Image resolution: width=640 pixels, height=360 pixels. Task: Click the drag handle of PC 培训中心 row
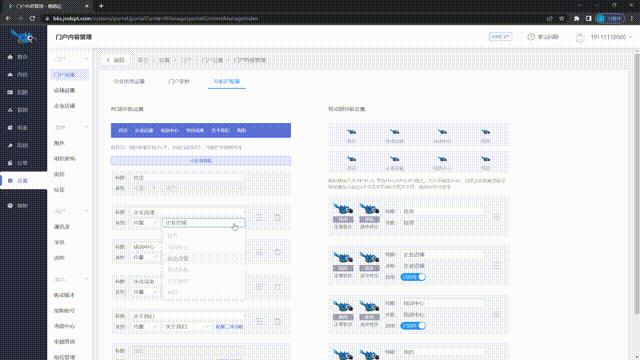(x=260, y=252)
